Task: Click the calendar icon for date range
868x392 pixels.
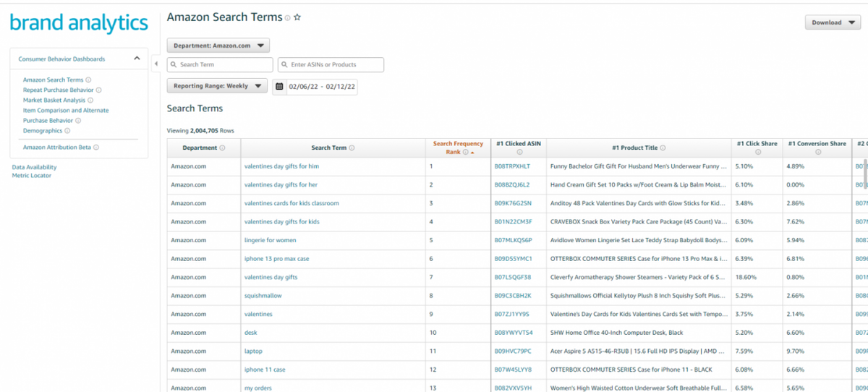Action: [x=279, y=87]
